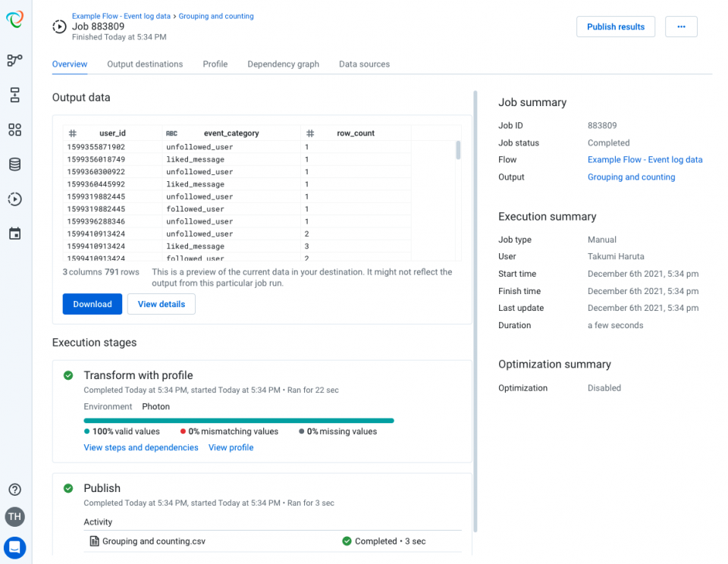The height and width of the screenshot is (564, 728).
Task: Click the output data preview scrollbar
Action: point(458,150)
